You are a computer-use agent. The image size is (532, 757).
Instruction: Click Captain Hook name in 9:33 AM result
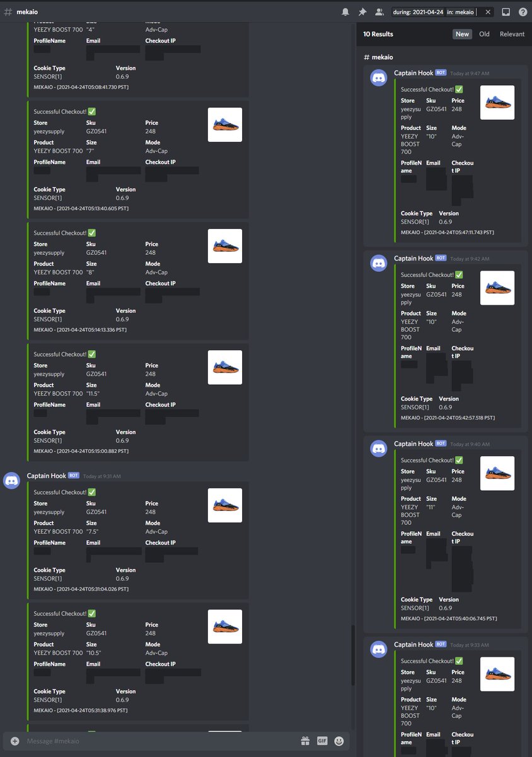[413, 645]
